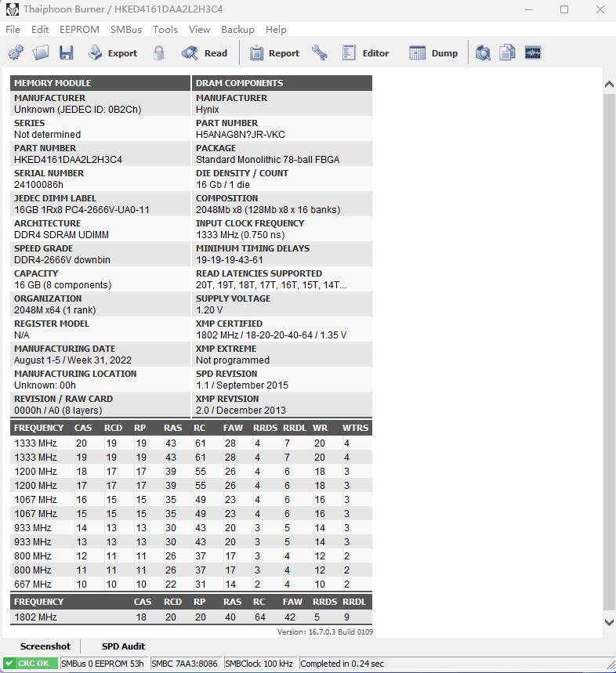This screenshot has height=673, width=616.
Task: Open the SMBus menu
Action: pos(125,30)
